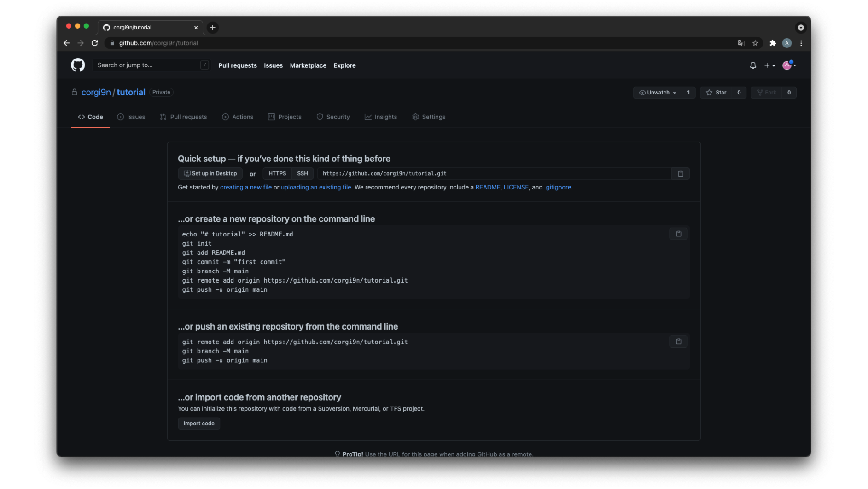Viewport: 868px width, 489px height.
Task: Select the SSH protocol toggle
Action: coord(303,173)
